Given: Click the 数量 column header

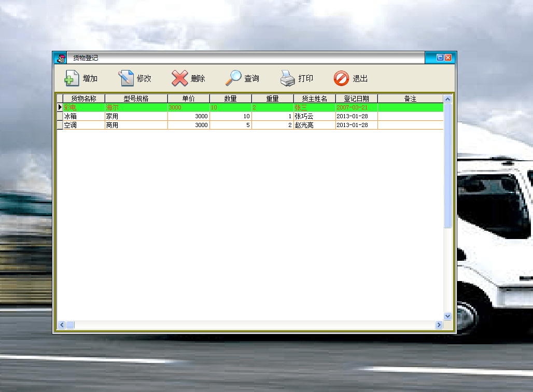Looking at the screenshot, I should (x=231, y=99).
